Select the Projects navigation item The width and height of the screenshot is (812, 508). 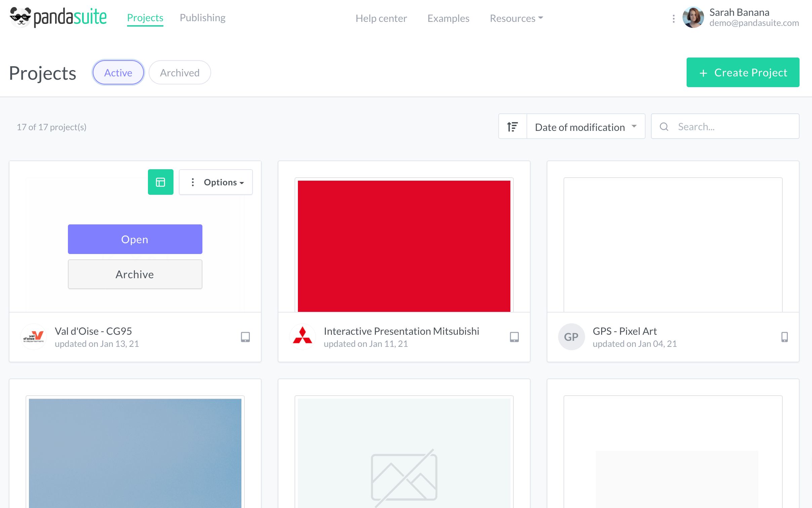point(145,17)
